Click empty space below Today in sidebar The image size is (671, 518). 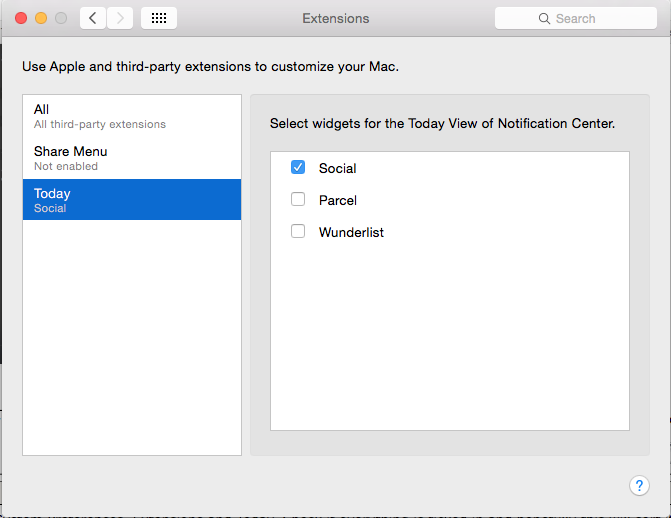[x=132, y=340]
